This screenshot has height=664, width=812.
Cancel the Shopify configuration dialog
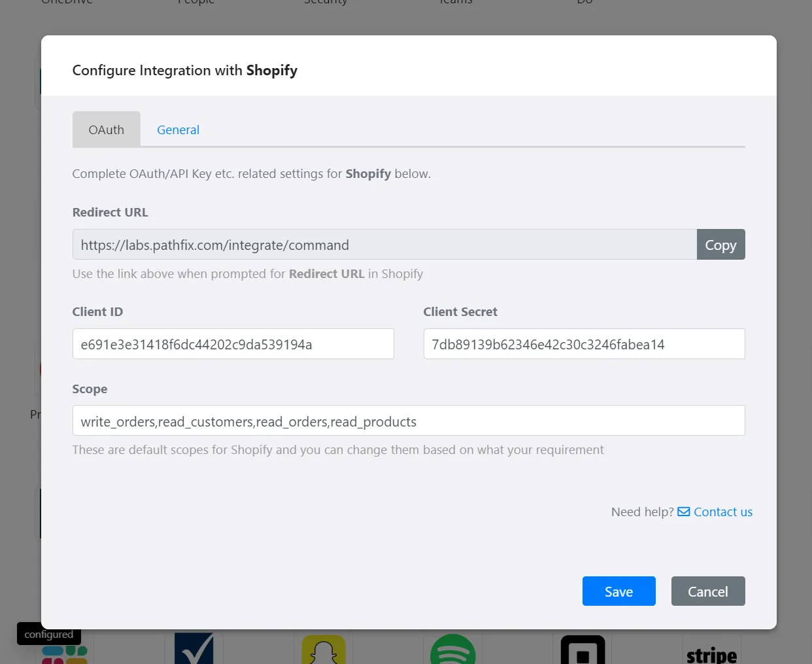click(x=708, y=591)
